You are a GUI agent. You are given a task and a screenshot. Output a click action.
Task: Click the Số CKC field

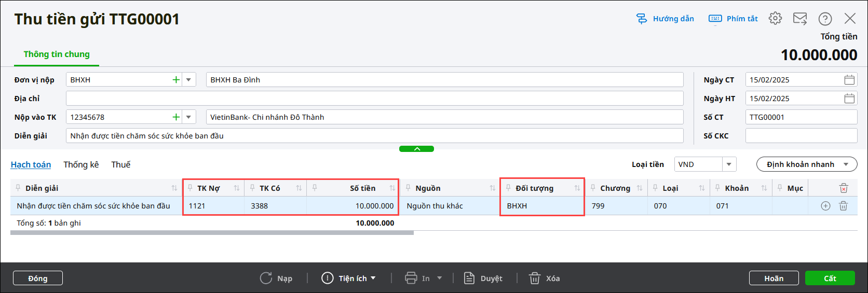(801, 136)
